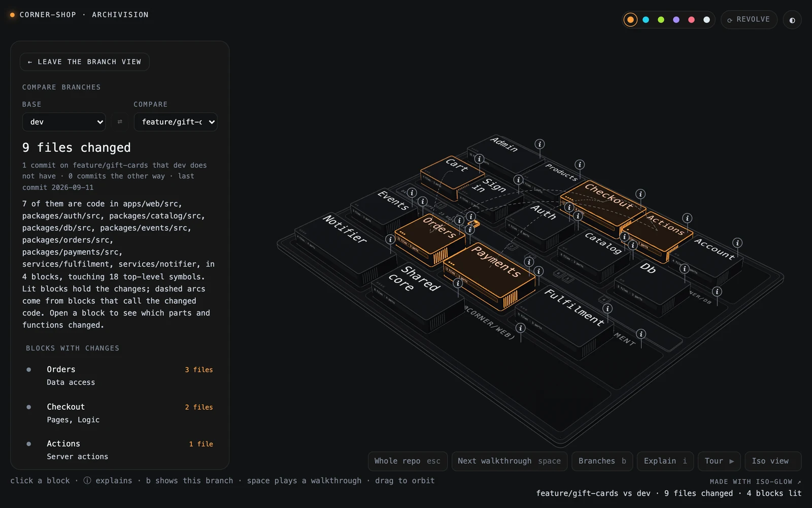Screen dimensions: 812x508
Task: Open info icon above Admin block
Action: point(540,144)
